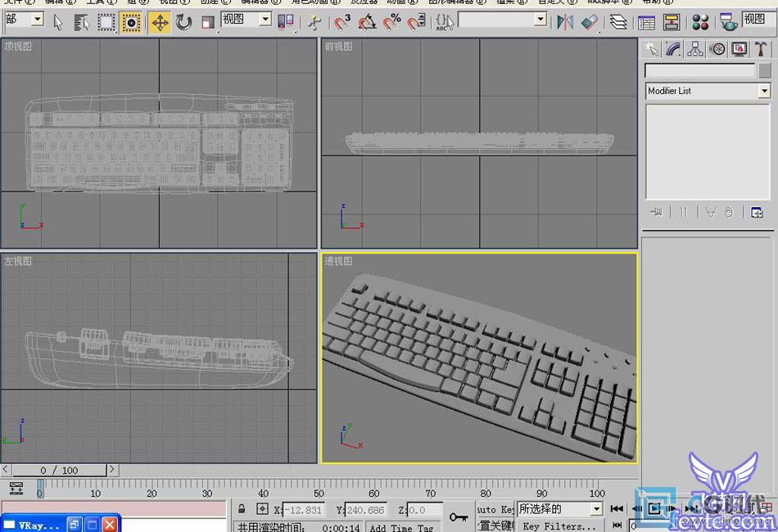Open Key Filters dialog
Viewport: 778px width, 532px height.
[559, 525]
